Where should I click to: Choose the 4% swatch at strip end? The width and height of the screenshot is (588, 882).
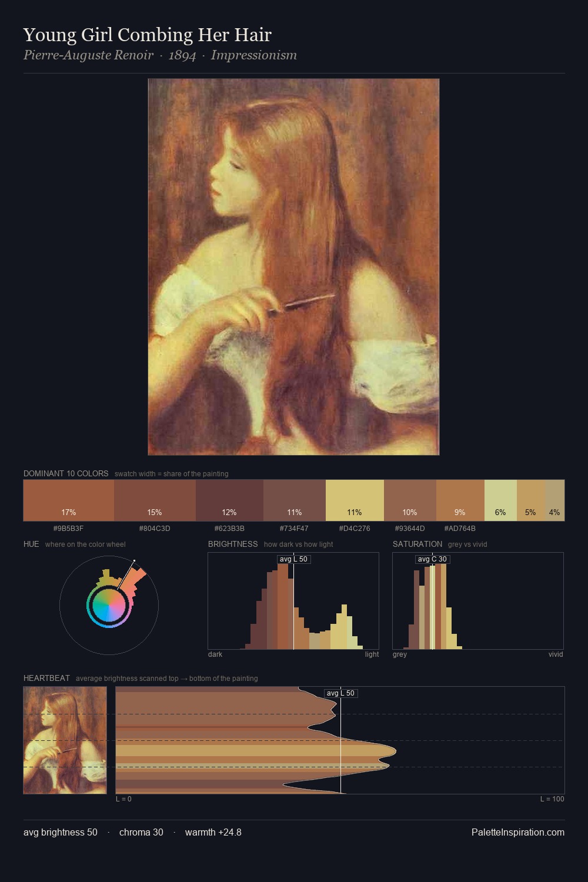click(554, 500)
